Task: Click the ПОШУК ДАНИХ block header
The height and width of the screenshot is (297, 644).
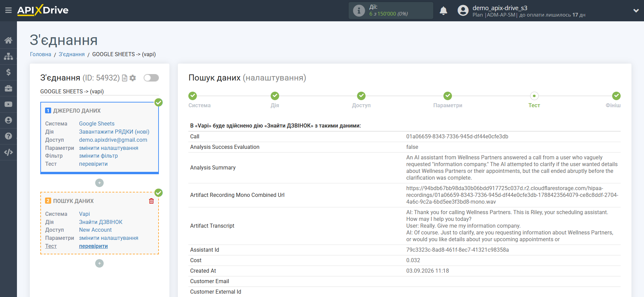Action: tap(73, 201)
